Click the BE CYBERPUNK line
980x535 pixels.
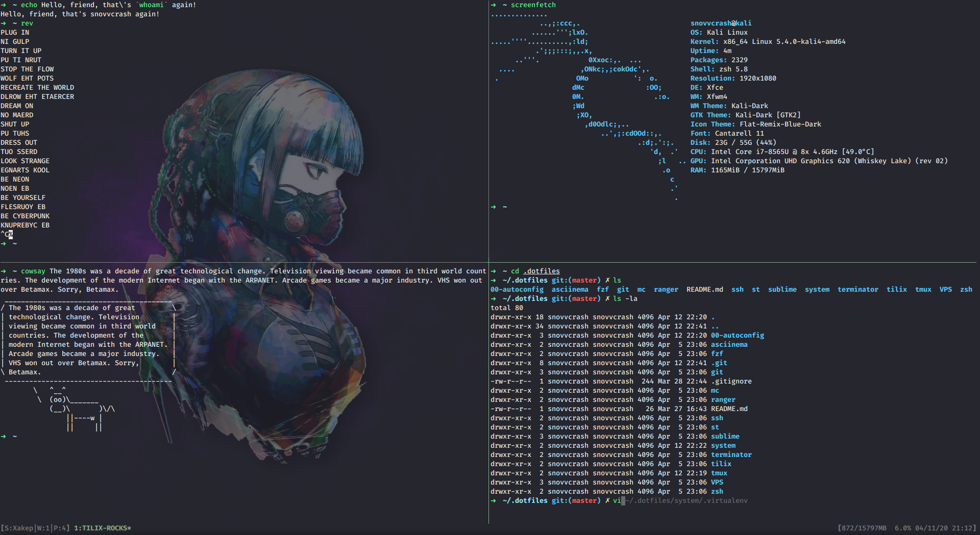(25, 216)
